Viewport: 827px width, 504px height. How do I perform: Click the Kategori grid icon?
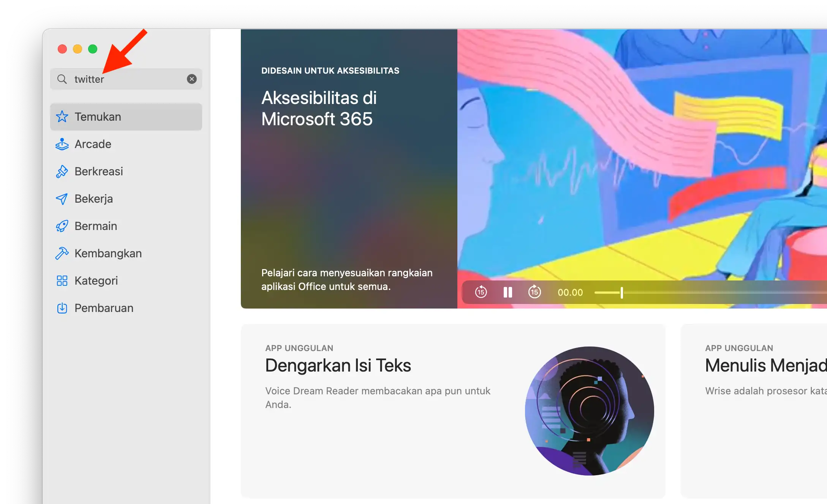pos(62,280)
